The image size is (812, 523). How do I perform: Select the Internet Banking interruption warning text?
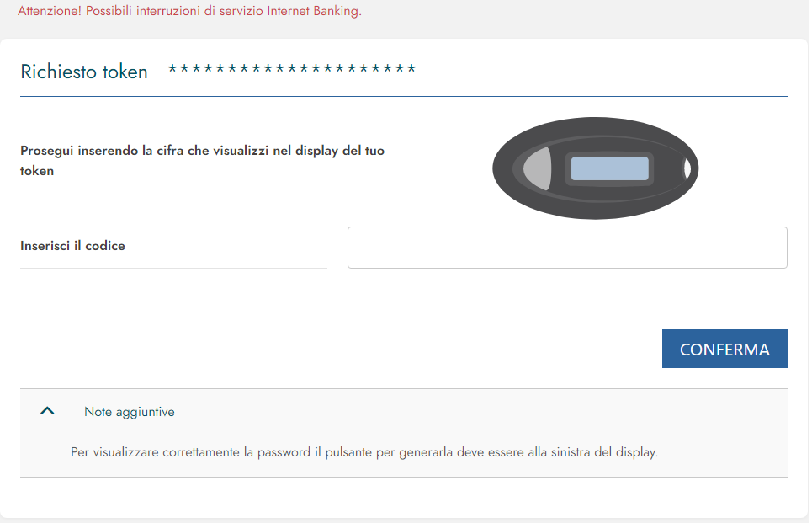pyautogui.click(x=189, y=11)
